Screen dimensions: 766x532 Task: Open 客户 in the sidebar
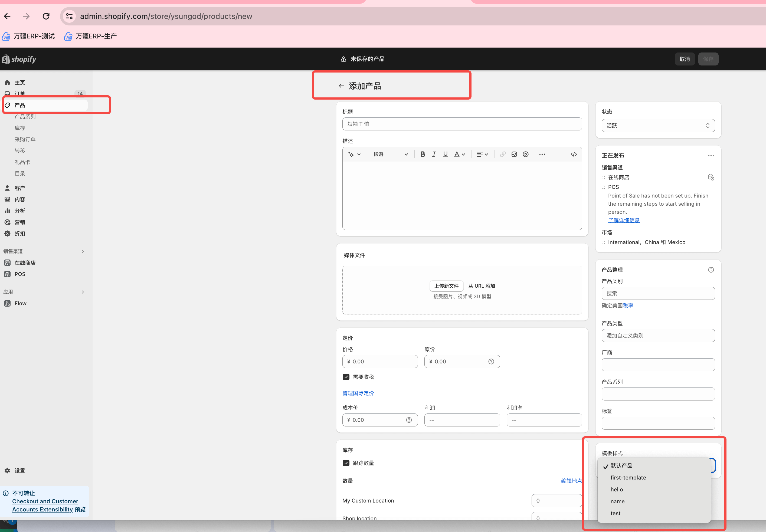pyautogui.click(x=20, y=188)
